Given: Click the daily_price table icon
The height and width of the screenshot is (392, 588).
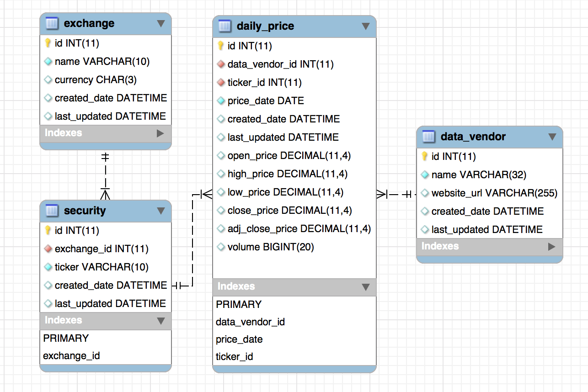Looking at the screenshot, I should 225,26.
